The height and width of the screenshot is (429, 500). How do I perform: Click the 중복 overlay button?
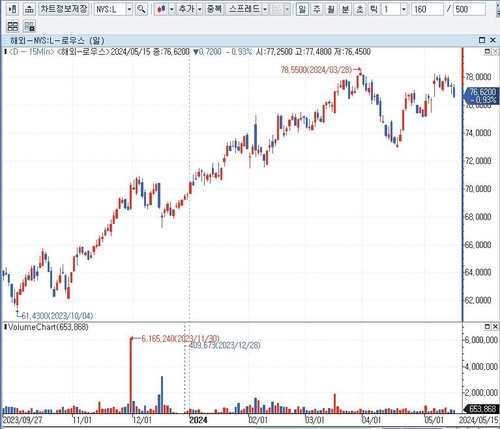coord(214,9)
